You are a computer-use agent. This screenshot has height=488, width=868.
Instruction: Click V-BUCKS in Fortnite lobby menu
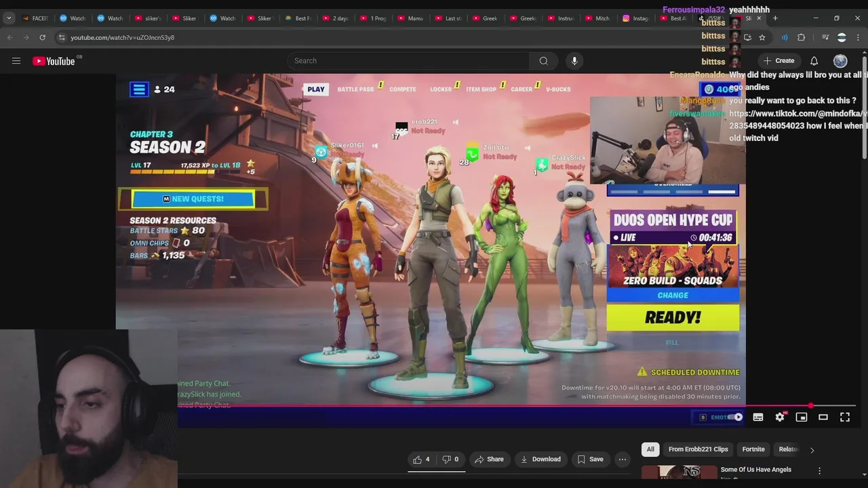coord(558,89)
